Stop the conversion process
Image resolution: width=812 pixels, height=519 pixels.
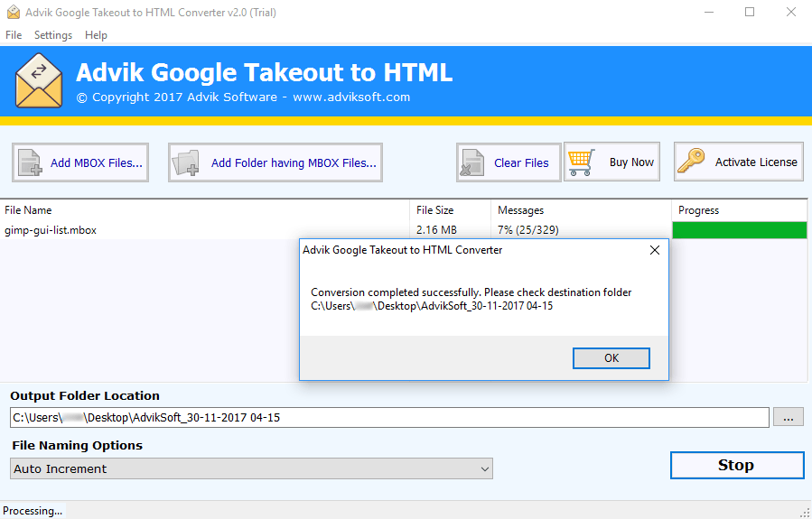click(737, 465)
